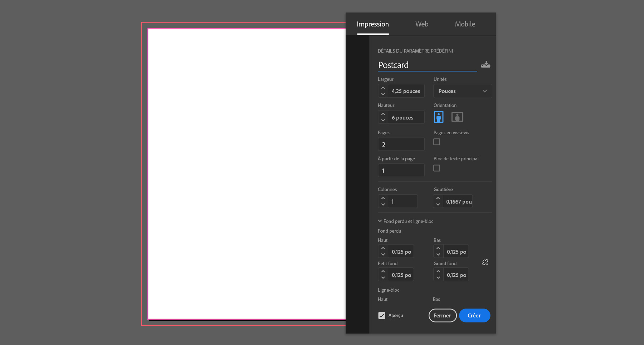644x345 pixels.
Task: Click the Fermer button
Action: coord(443,315)
